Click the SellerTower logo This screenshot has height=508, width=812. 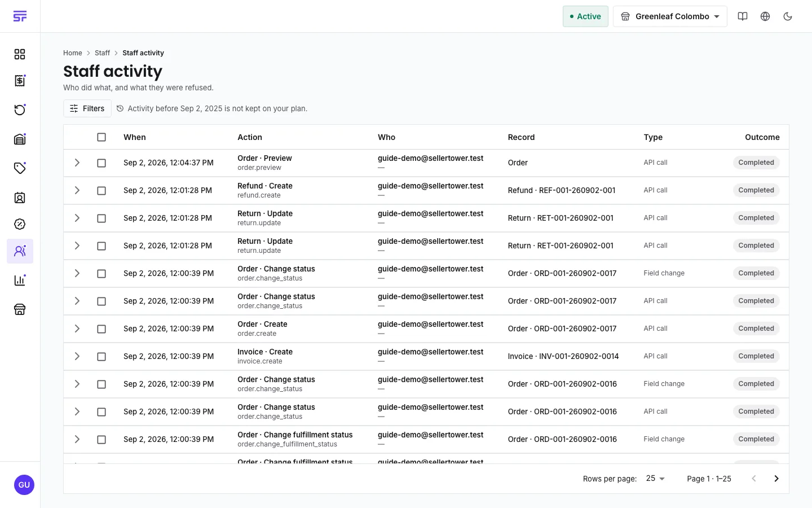tap(20, 16)
